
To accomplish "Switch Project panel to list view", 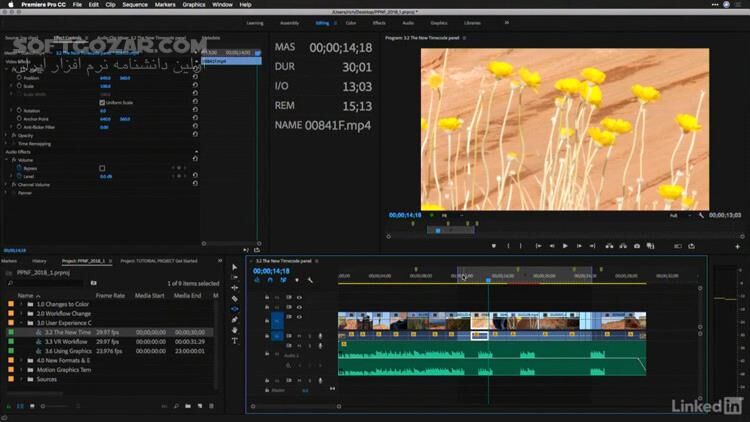I will (x=20, y=406).
